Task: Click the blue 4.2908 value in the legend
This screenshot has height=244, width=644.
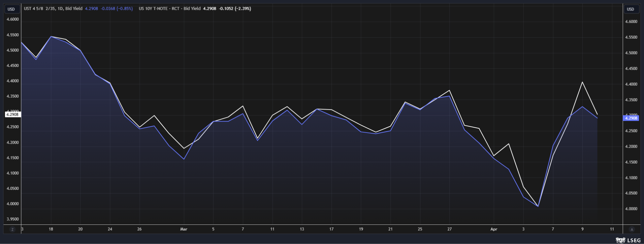Action: pyautogui.click(x=91, y=9)
